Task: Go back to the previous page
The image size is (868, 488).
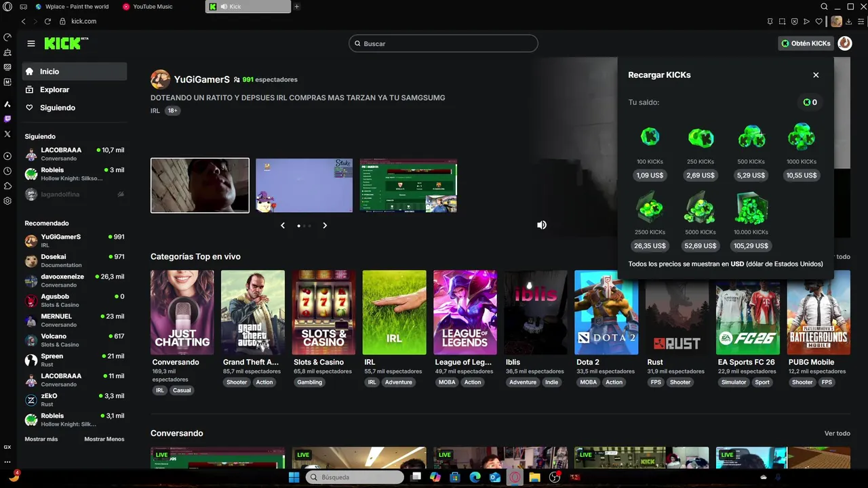Action: click(x=23, y=21)
